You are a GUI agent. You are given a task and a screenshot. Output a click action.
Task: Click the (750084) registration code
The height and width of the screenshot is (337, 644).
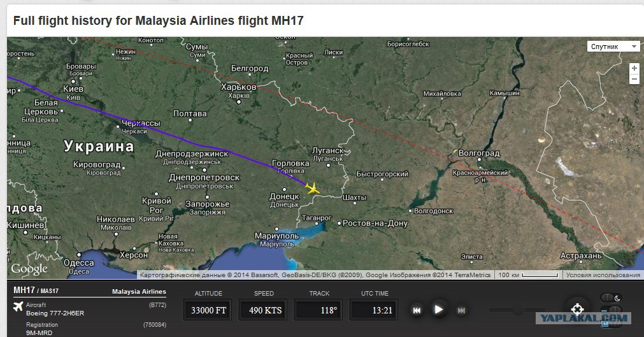[154, 325]
